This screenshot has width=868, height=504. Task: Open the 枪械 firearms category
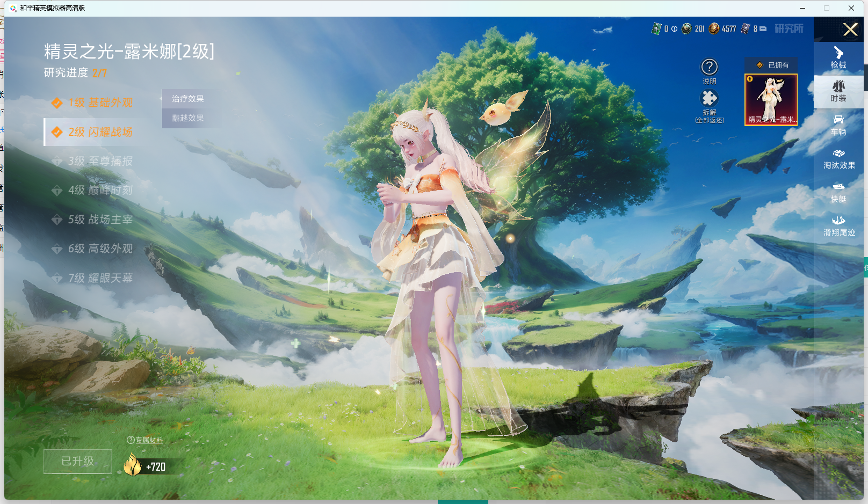[838, 57]
